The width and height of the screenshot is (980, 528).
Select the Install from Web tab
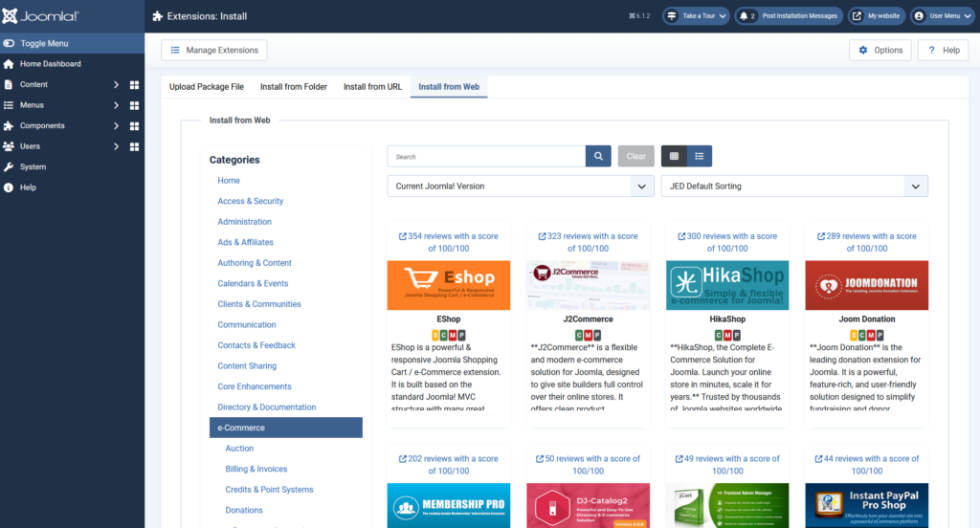449,87
